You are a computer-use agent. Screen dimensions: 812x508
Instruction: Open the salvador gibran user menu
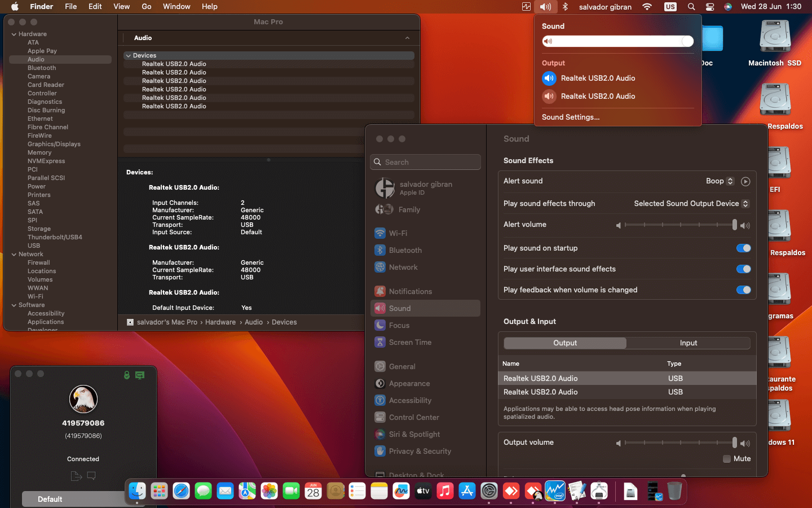point(605,7)
